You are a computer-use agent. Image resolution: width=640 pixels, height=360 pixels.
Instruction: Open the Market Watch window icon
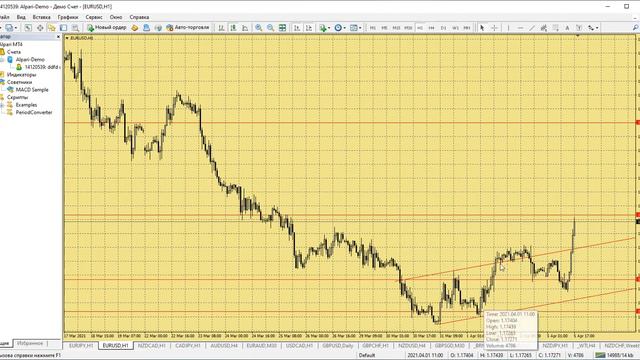pos(28,28)
